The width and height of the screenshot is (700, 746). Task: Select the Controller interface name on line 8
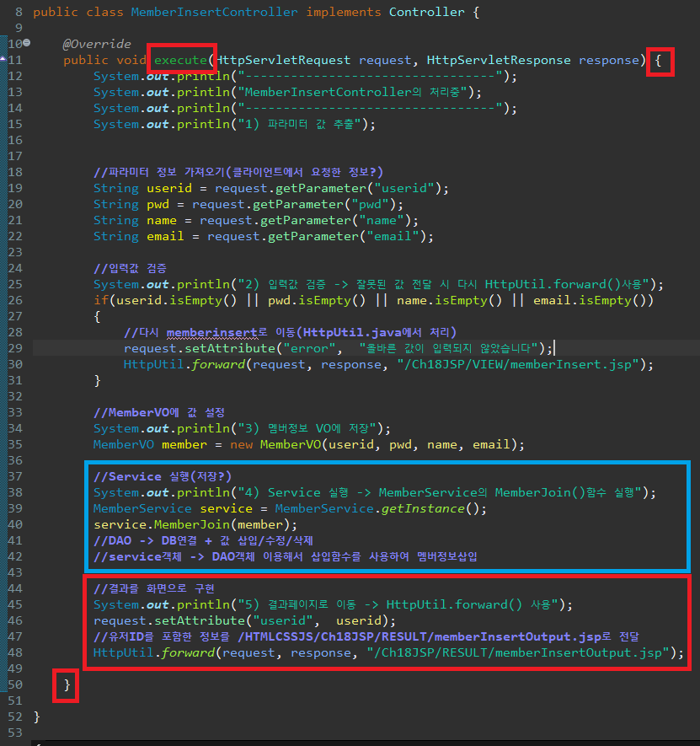pos(426,12)
